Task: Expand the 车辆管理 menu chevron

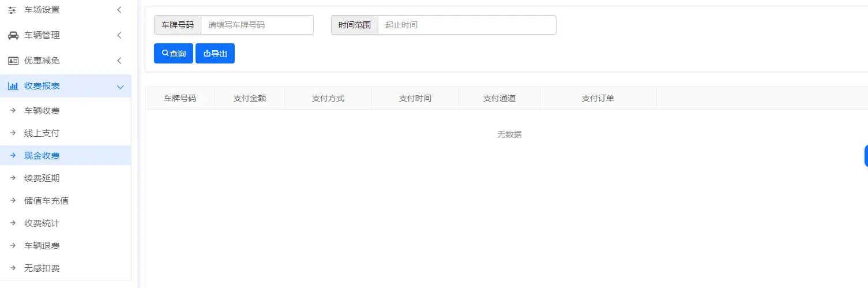Action: point(119,35)
